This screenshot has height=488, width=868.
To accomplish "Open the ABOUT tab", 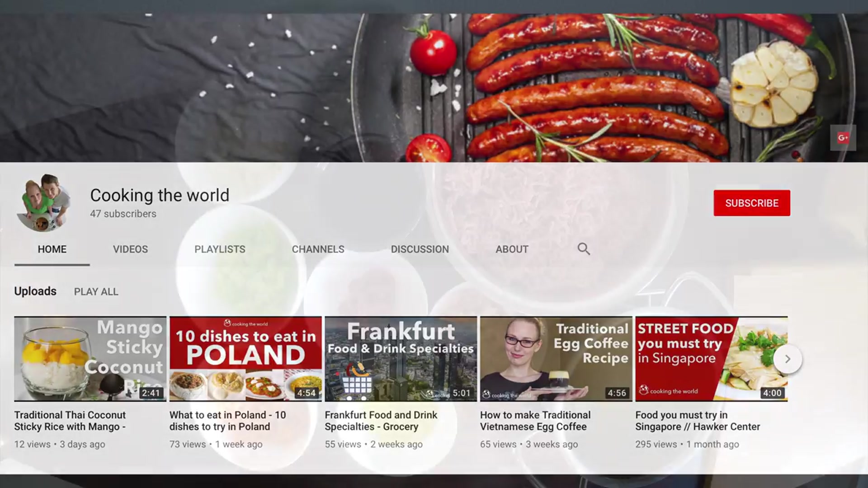I will pyautogui.click(x=512, y=249).
